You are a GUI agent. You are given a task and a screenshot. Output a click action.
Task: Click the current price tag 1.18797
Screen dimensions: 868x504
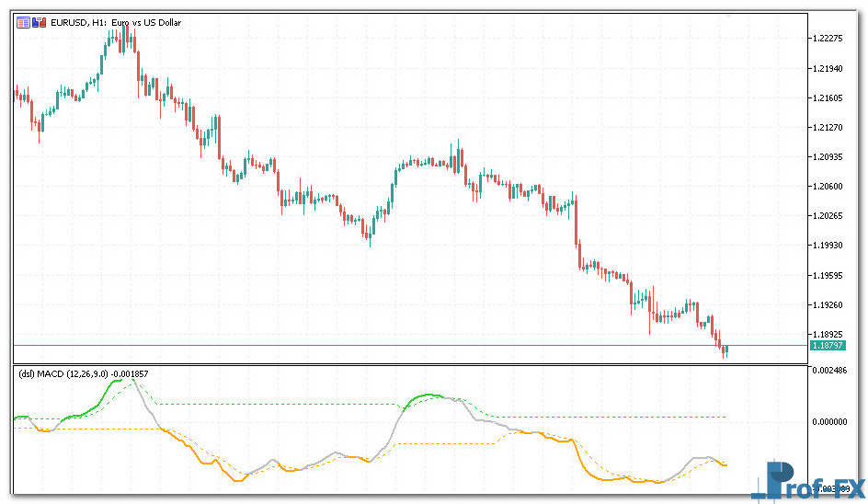pyautogui.click(x=826, y=345)
